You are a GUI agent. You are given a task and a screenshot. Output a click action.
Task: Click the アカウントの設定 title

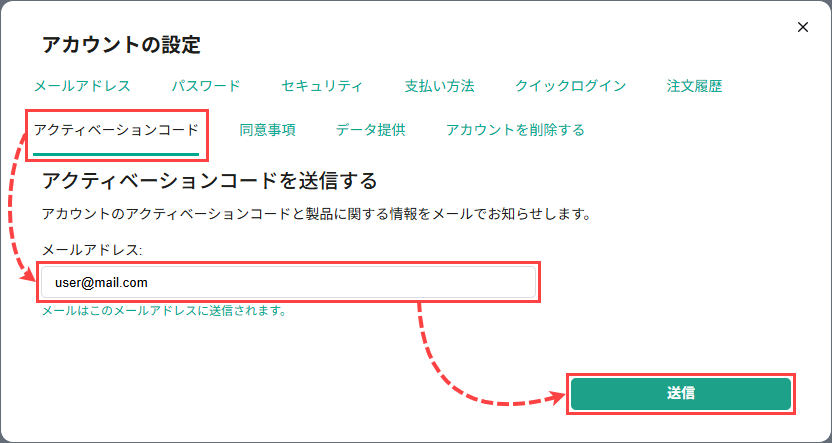click(x=121, y=45)
